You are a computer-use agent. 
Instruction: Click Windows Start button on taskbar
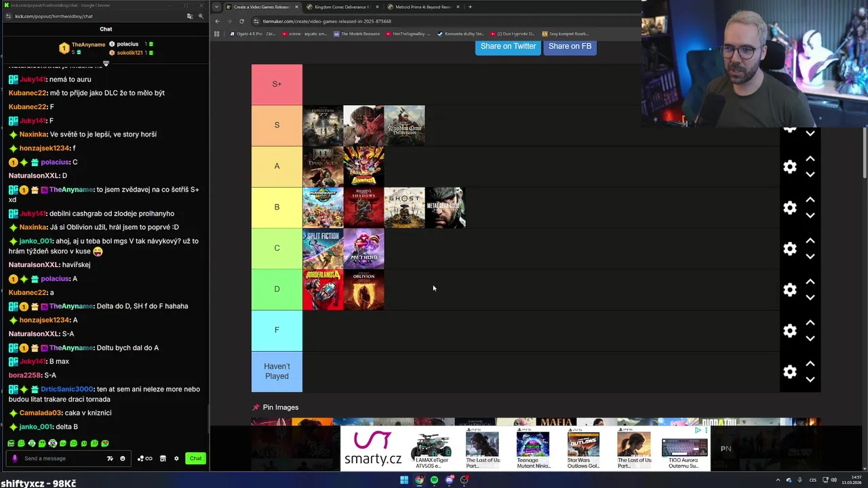coord(404,480)
